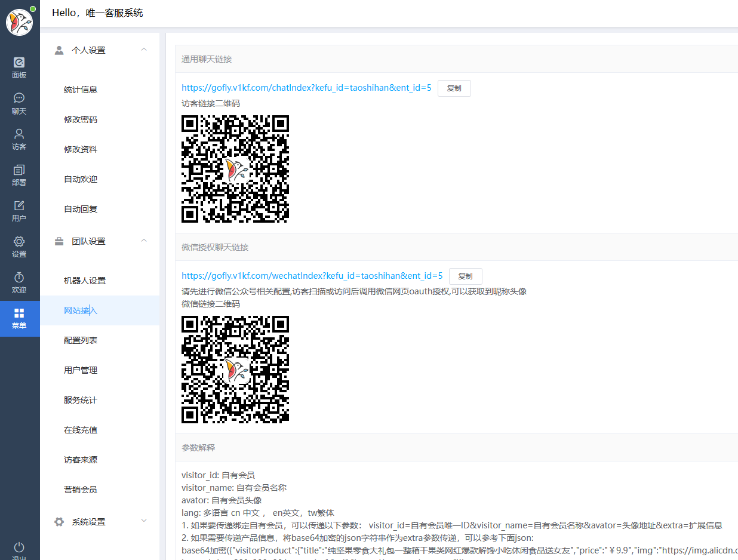Expand the 系统设置 section chevron
Image resolution: width=738 pixels, height=560 pixels.
pos(144,521)
